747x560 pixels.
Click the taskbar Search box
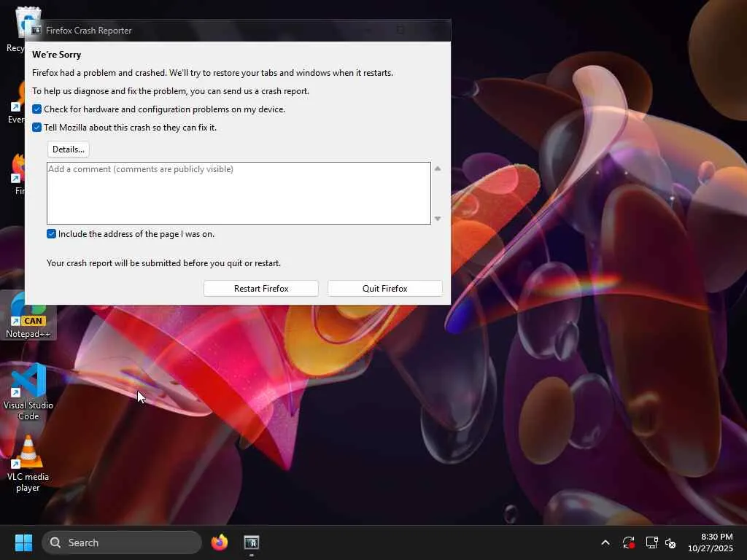122,542
